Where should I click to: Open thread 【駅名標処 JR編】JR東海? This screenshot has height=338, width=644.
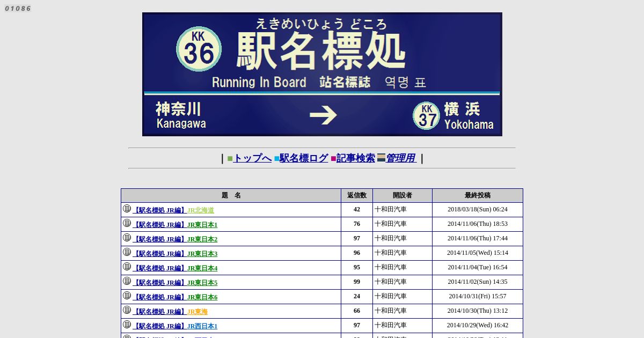(x=170, y=312)
